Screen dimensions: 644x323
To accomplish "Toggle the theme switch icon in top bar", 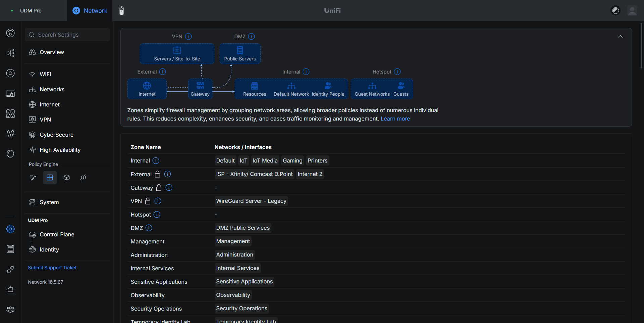I will [615, 11].
